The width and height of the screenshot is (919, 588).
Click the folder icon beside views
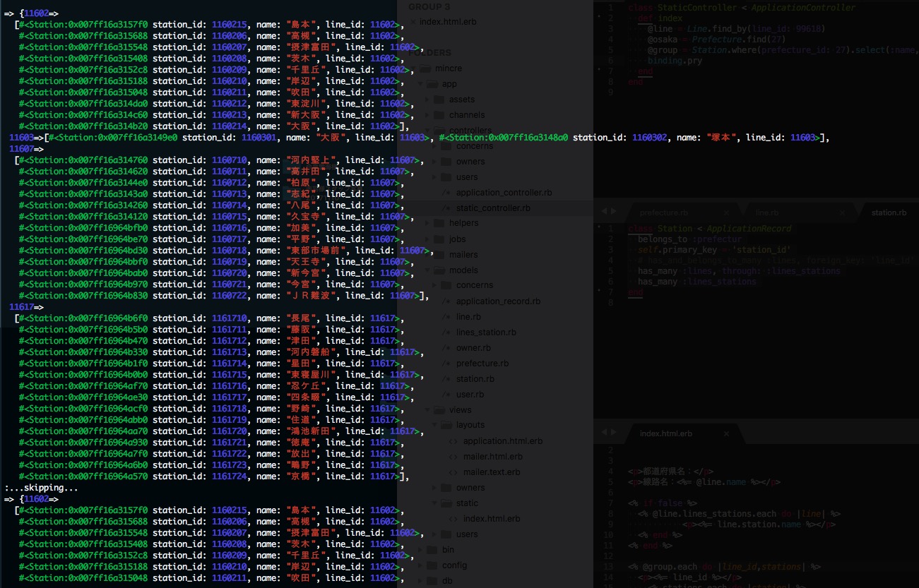[x=441, y=409]
